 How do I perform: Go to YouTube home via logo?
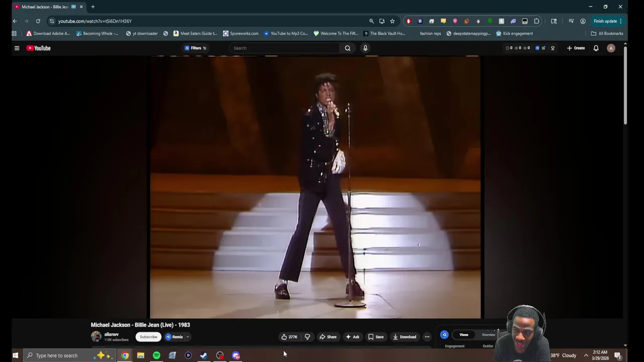click(39, 48)
